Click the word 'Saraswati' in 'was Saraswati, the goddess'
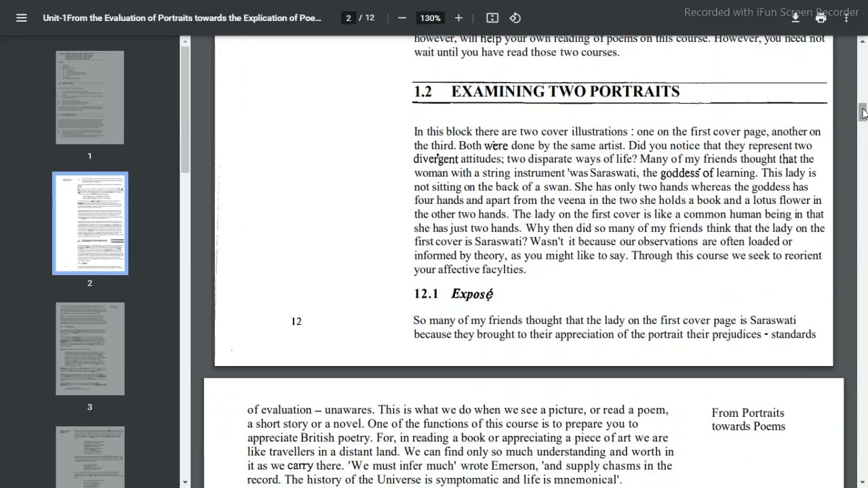Viewport: 868px width, 488px height. pos(613,173)
